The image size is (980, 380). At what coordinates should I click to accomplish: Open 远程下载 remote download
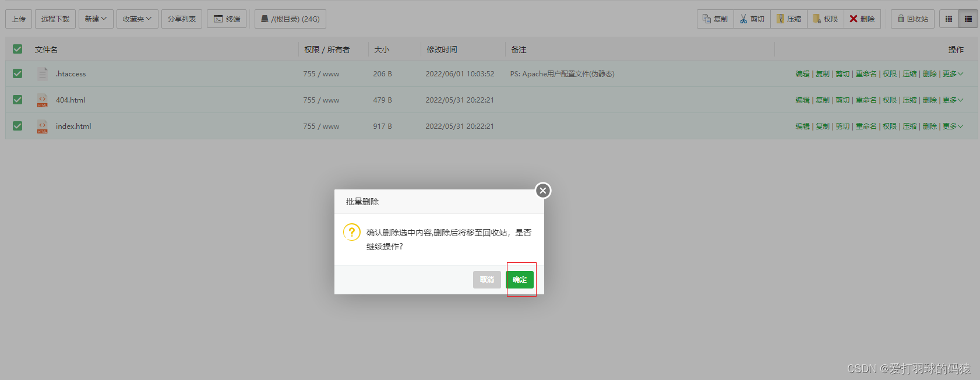pyautogui.click(x=55, y=19)
